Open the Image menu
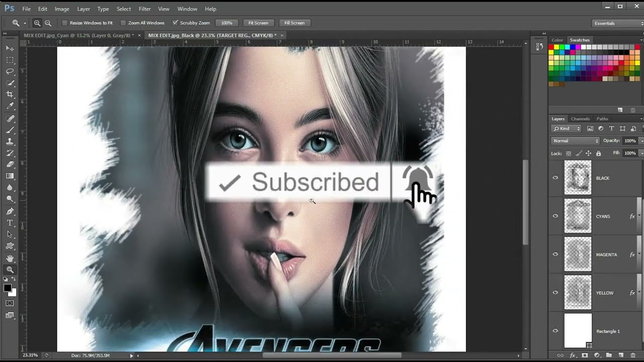This screenshot has height=362, width=644. click(62, 9)
